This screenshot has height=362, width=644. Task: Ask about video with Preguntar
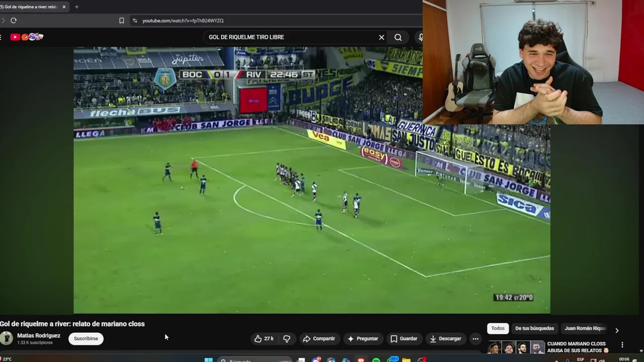[363, 339]
